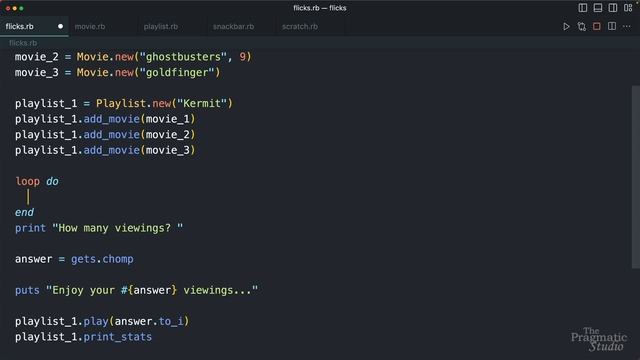This screenshot has height=360, width=640.
Task: Click the playlist_1 variable assignment
Action: 46,103
